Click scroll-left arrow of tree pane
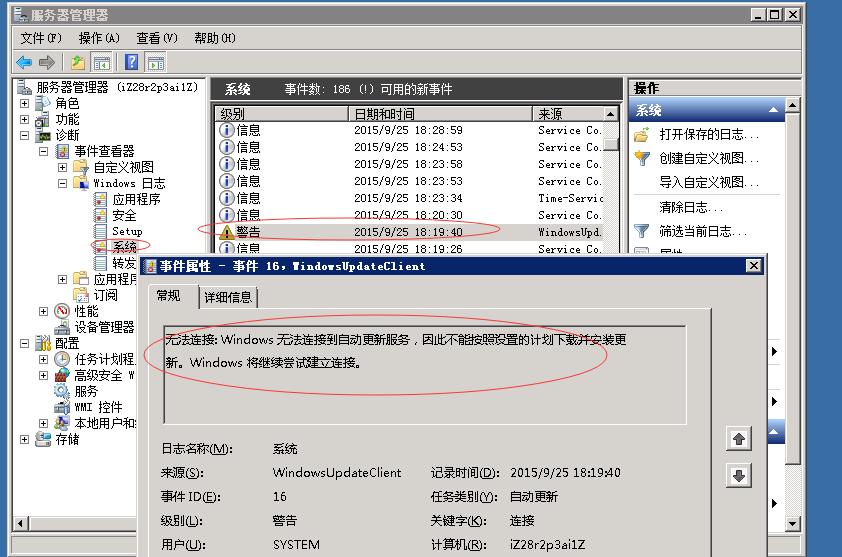Image resolution: width=842 pixels, height=557 pixels. click(x=21, y=524)
